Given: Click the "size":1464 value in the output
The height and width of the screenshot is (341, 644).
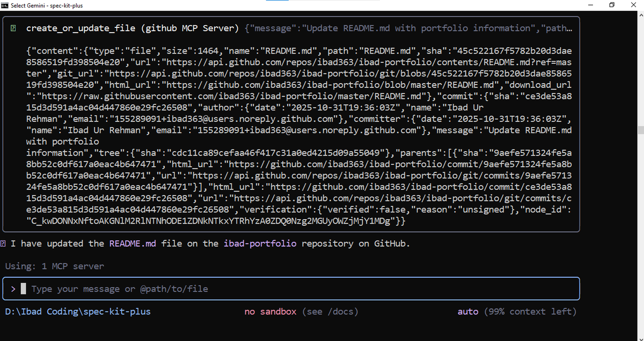Looking at the screenshot, I should [x=192, y=51].
